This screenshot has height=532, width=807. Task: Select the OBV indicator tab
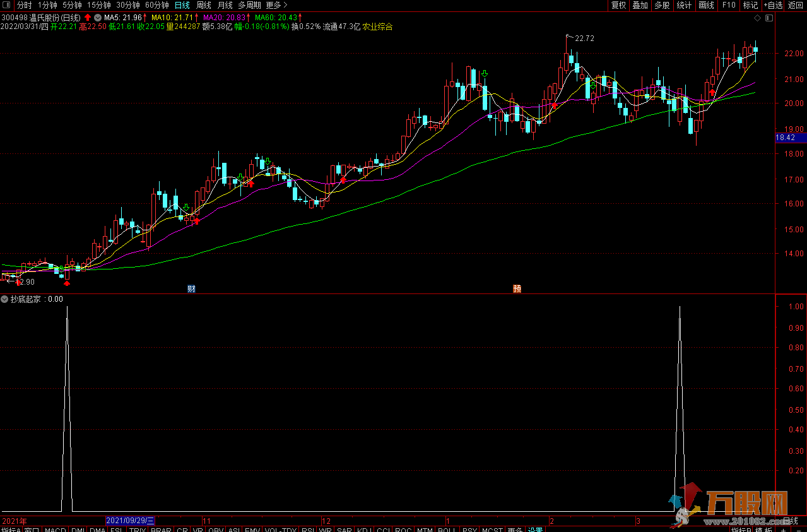point(216,531)
